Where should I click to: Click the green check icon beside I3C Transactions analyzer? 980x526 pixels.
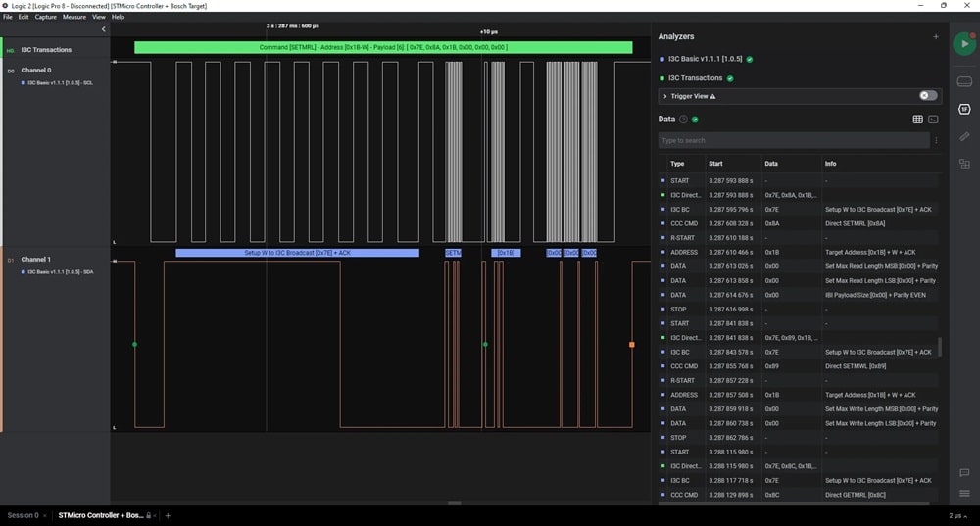[730, 78]
